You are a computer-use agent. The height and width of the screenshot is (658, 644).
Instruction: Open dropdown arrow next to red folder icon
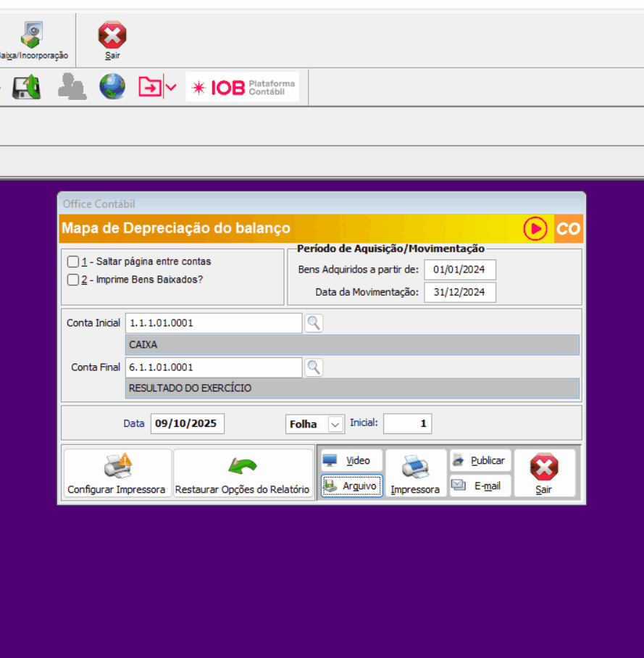coord(171,88)
